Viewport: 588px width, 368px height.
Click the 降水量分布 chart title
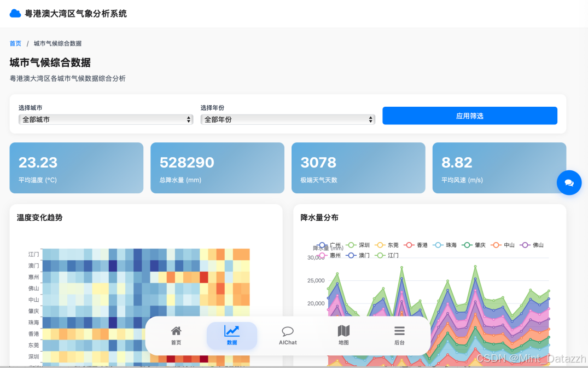pyautogui.click(x=319, y=217)
